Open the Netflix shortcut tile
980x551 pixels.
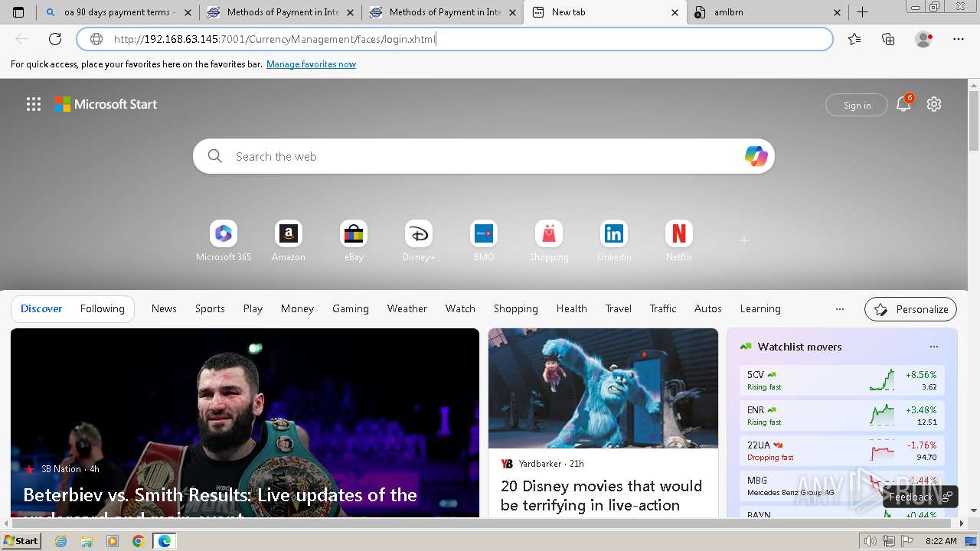pyautogui.click(x=679, y=241)
